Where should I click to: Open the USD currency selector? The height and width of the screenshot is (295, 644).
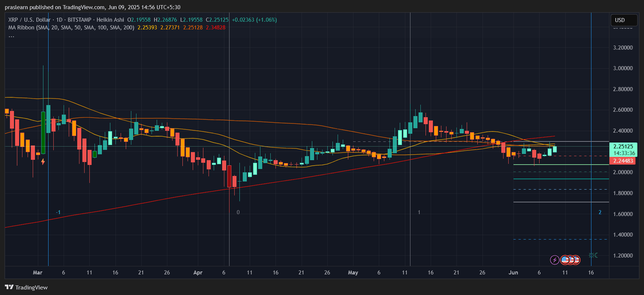click(x=623, y=20)
